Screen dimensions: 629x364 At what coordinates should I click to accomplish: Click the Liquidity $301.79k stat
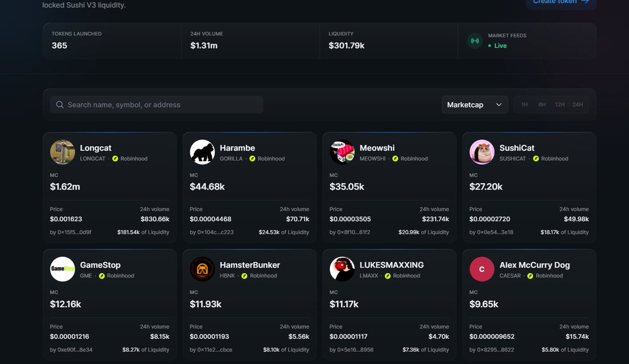tap(346, 46)
